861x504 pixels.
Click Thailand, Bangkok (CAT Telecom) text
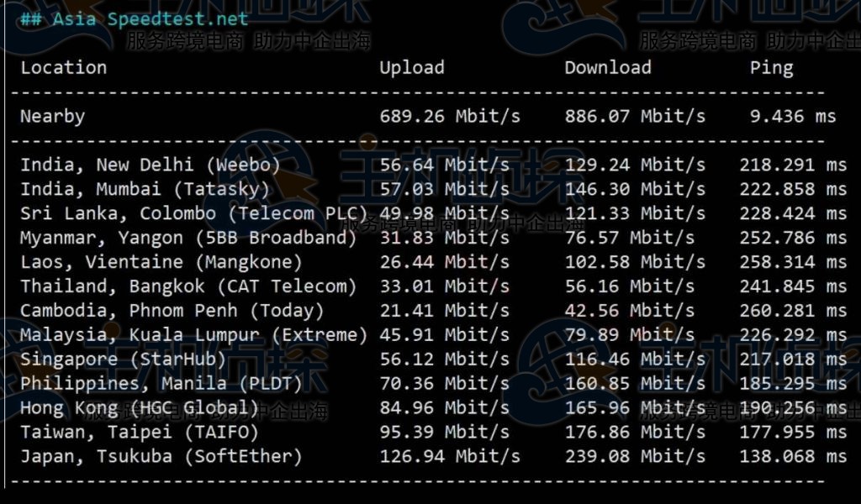tap(188, 287)
